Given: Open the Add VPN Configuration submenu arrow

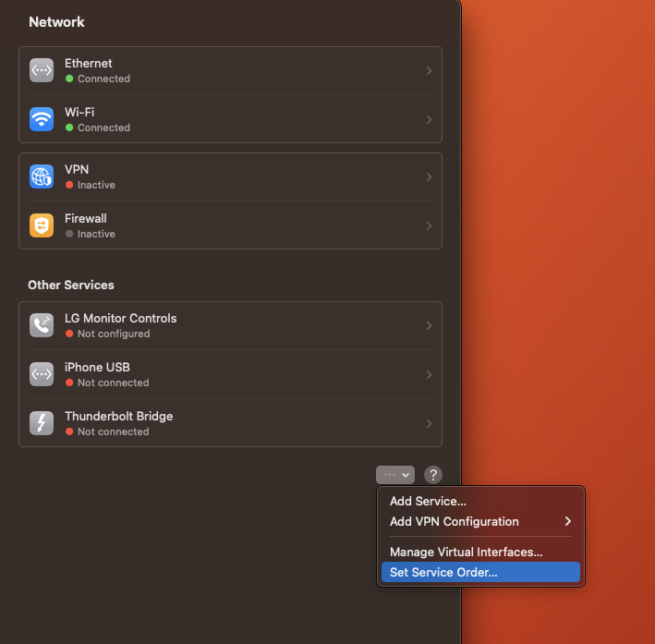Looking at the screenshot, I should click(567, 521).
